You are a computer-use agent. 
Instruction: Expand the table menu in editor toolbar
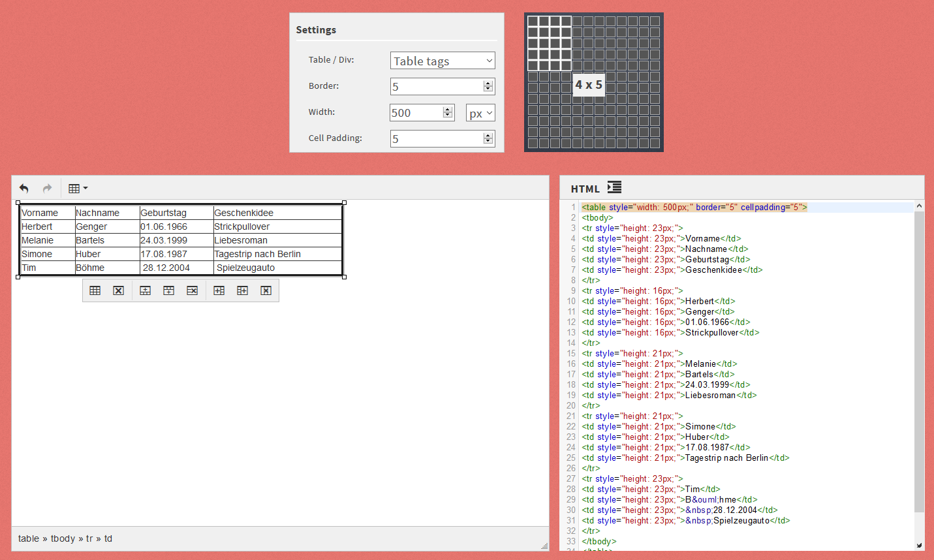click(x=78, y=189)
